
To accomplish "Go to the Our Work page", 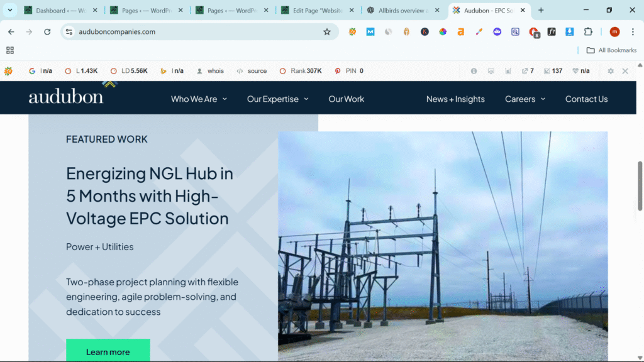I will click(x=346, y=99).
